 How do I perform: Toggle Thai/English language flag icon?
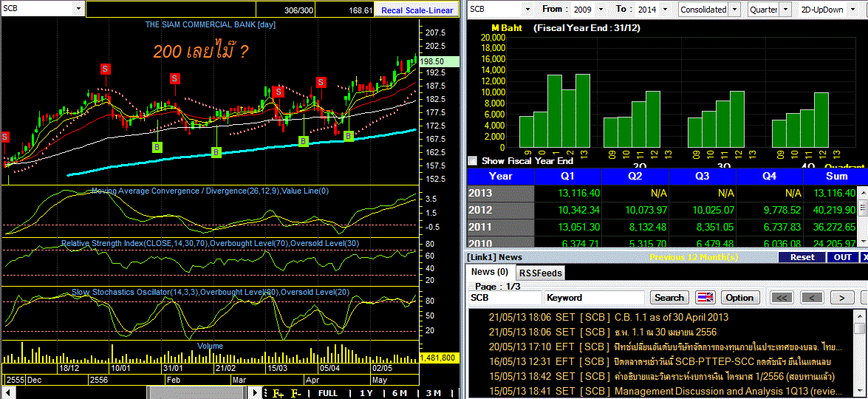pyautogui.click(x=705, y=297)
